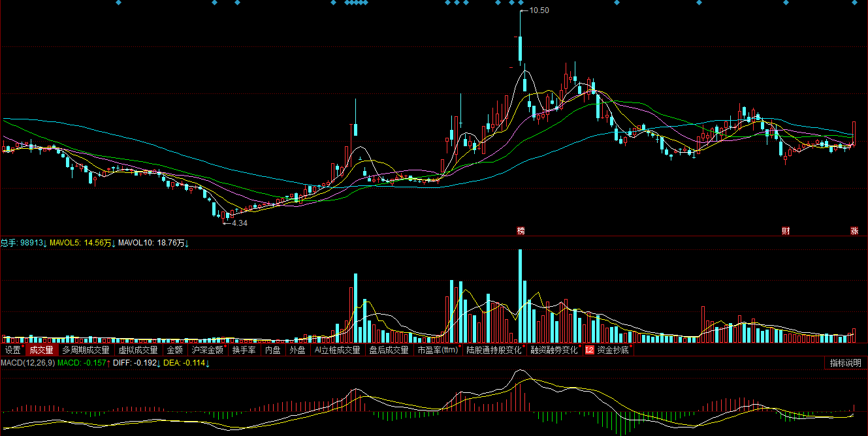This screenshot has height=436, width=868.
Task: Open the 设置 indicator settings
Action: tap(12, 350)
